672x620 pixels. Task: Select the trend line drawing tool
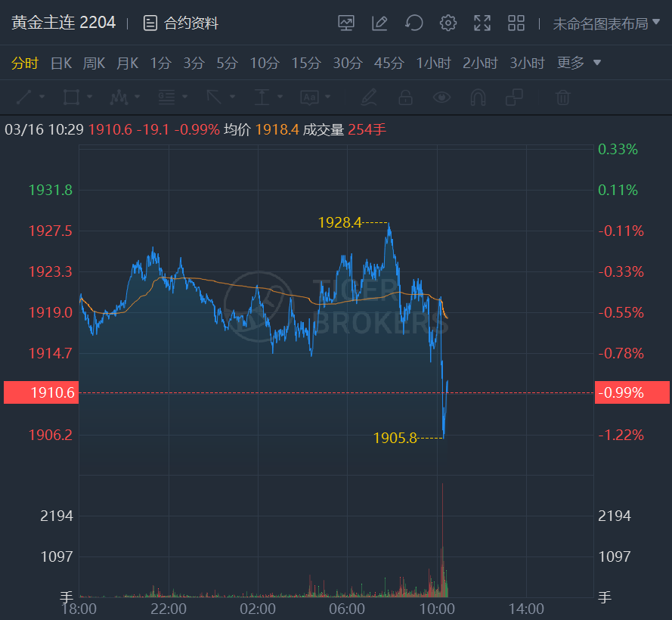click(x=24, y=97)
